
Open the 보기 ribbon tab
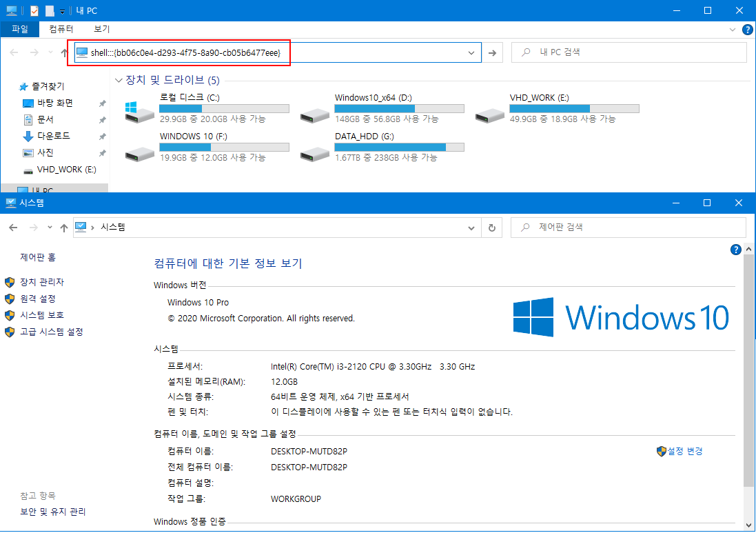click(x=102, y=30)
